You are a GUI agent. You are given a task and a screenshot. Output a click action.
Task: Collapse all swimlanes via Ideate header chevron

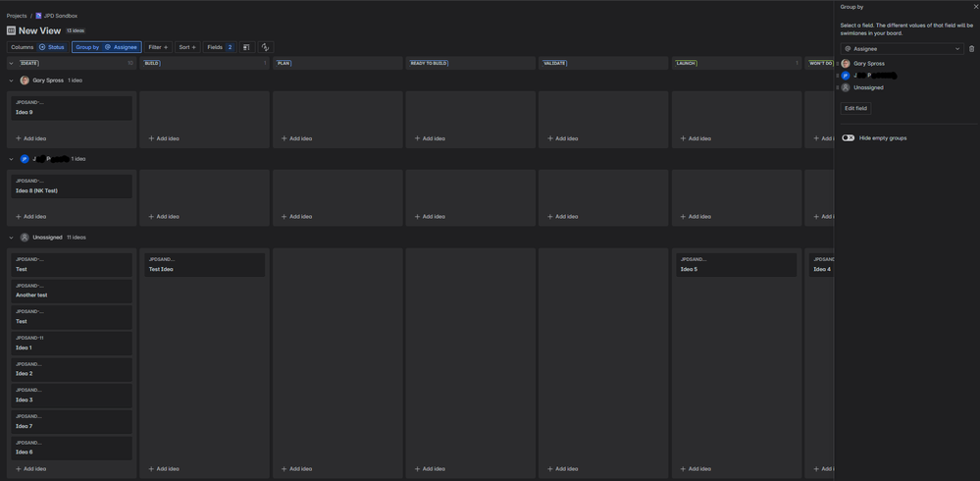pos(11,63)
